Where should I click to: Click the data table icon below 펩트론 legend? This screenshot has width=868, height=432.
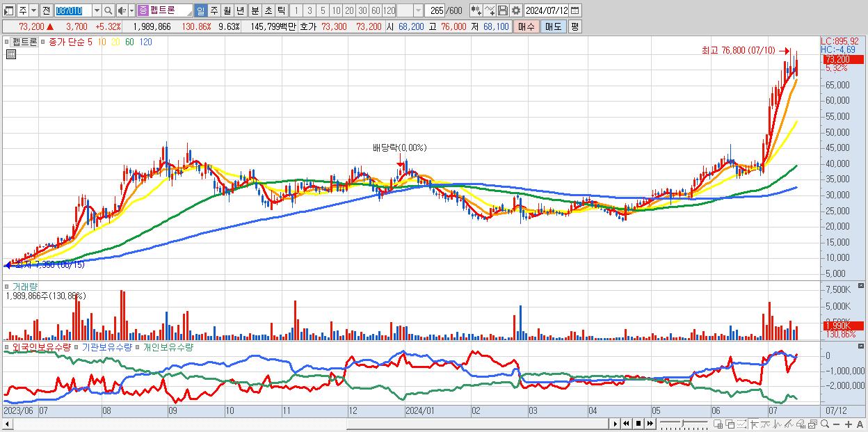[x=10, y=54]
